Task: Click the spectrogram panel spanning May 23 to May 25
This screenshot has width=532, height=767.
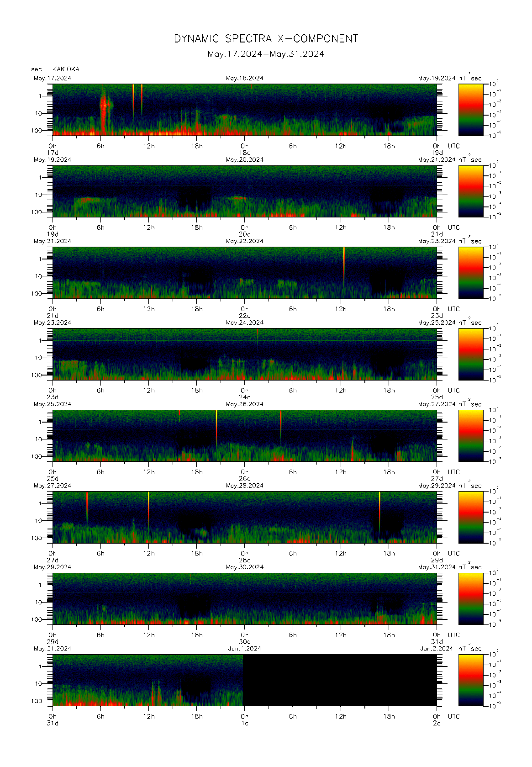Action: tap(245, 354)
